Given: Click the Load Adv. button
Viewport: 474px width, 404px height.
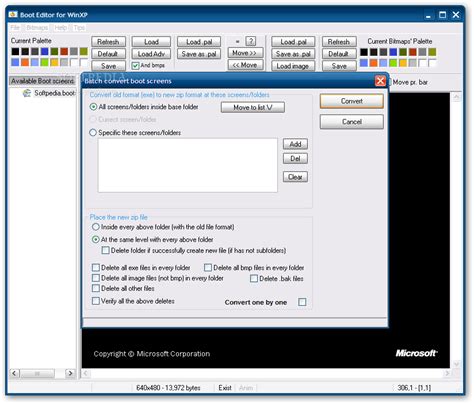Looking at the screenshot, I should pyautogui.click(x=151, y=54).
